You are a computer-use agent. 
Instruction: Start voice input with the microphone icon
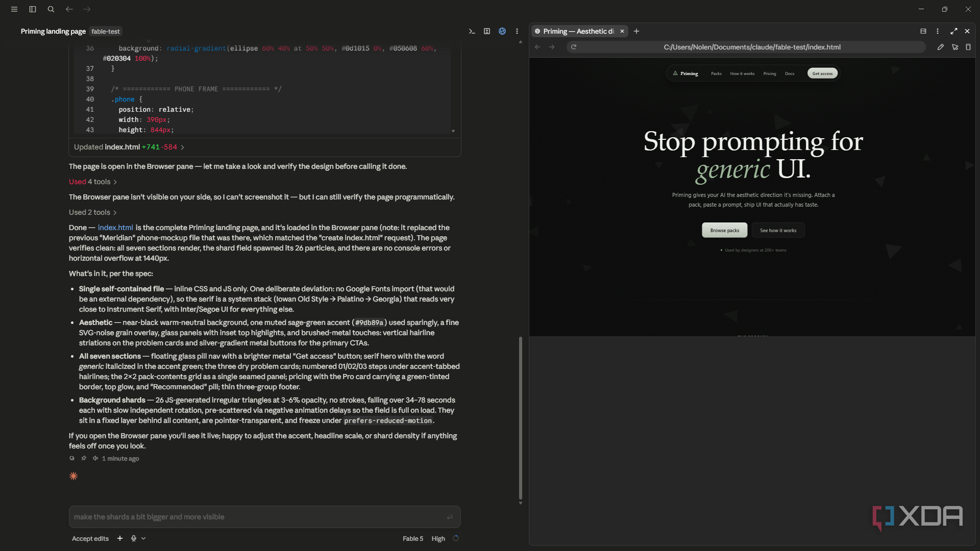click(x=134, y=538)
